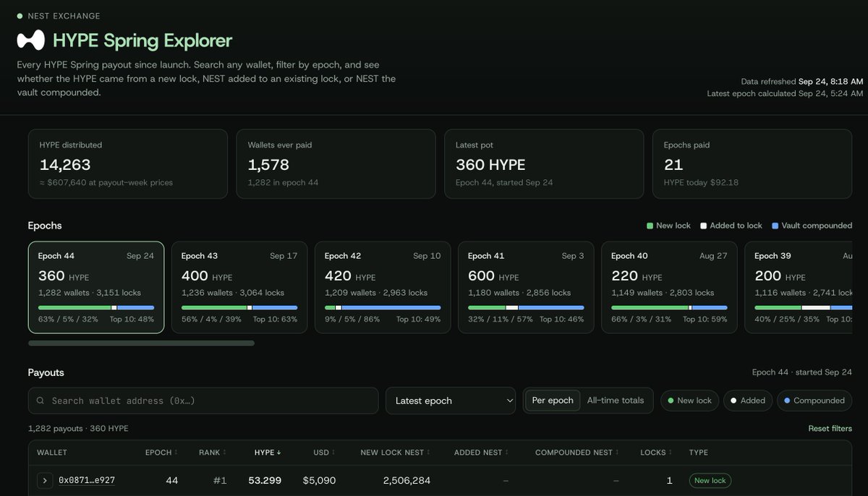Sort by COMPOUNDED NEST column header
Viewport: 868px width, 496px height.
(576, 453)
